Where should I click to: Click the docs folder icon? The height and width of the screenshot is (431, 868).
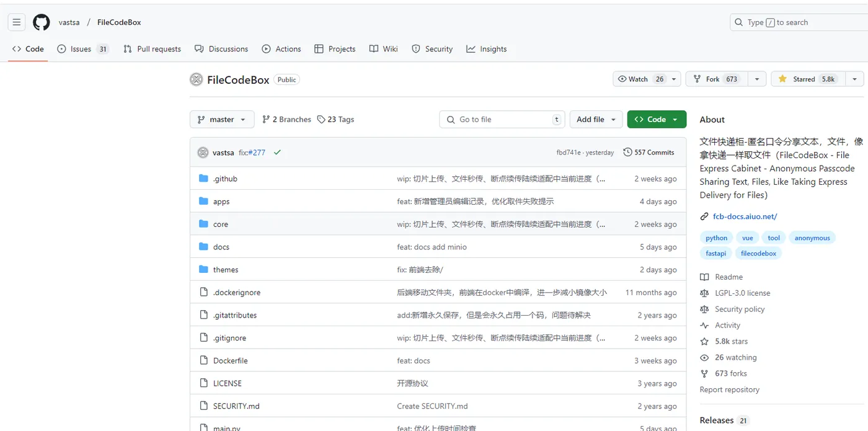[x=203, y=247]
